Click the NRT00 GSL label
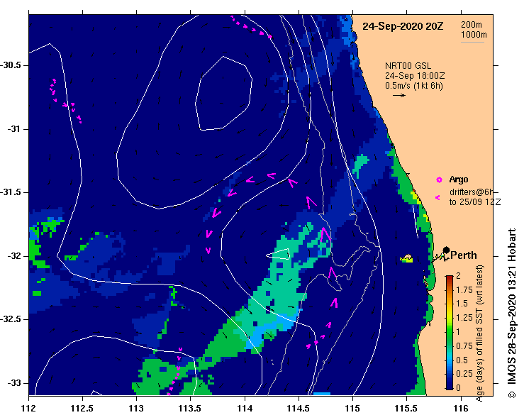The image size is (524, 420). [x=408, y=66]
